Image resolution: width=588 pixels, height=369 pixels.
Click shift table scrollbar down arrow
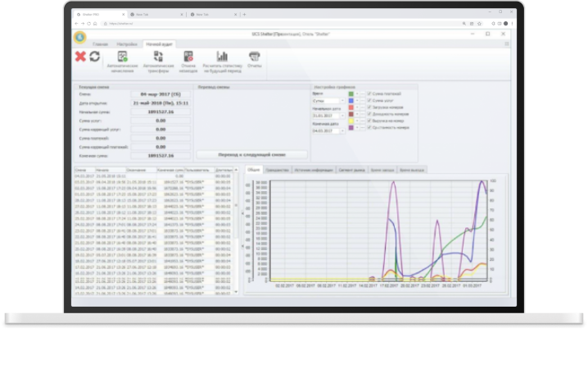point(236,291)
